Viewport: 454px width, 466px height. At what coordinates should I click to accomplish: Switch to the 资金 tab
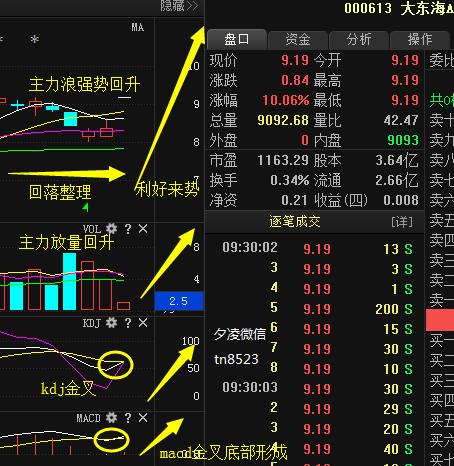[298, 40]
